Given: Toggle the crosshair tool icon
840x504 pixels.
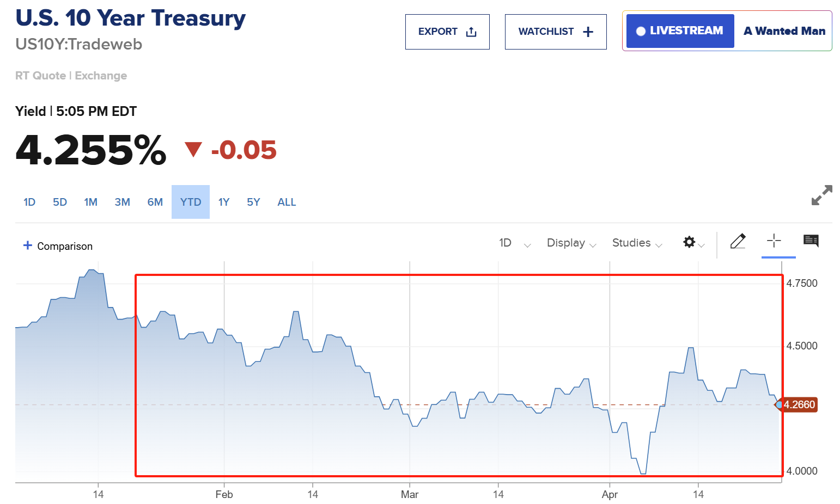Looking at the screenshot, I should tap(774, 241).
